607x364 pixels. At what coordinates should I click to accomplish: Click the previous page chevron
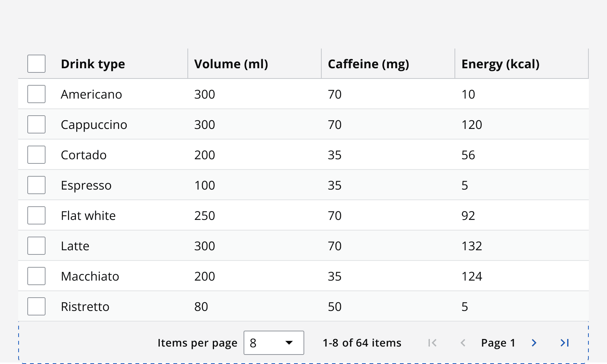pyautogui.click(x=463, y=343)
